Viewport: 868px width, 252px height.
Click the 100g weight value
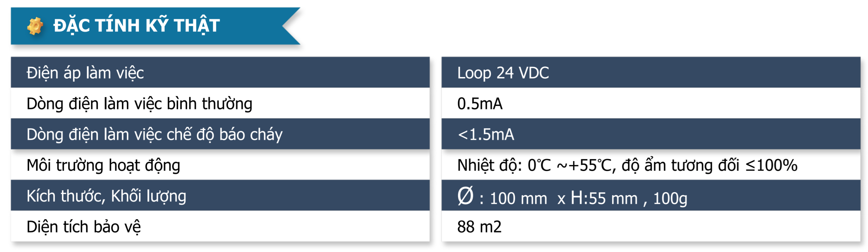[x=670, y=198]
